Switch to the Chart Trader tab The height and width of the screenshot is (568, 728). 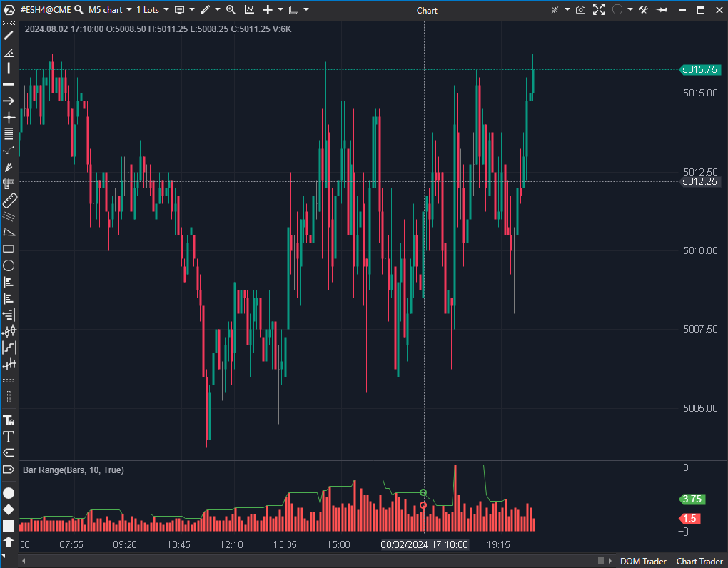pos(699,562)
